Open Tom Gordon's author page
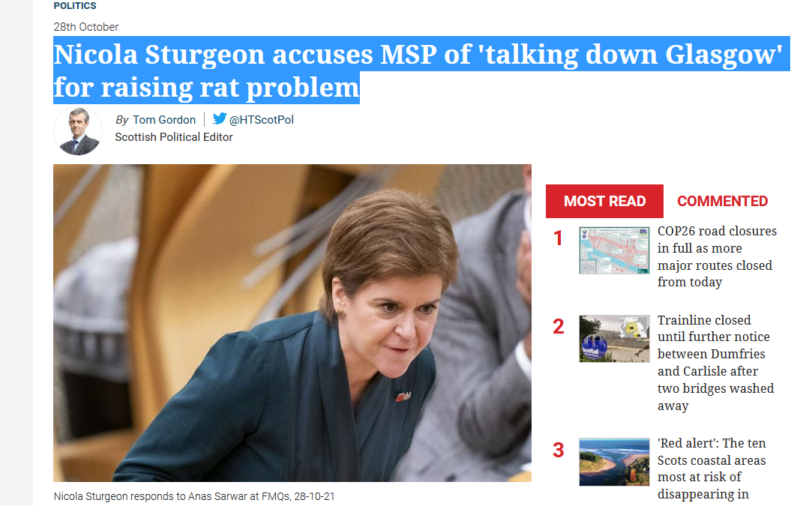The height and width of the screenshot is (506, 812). coord(164,120)
